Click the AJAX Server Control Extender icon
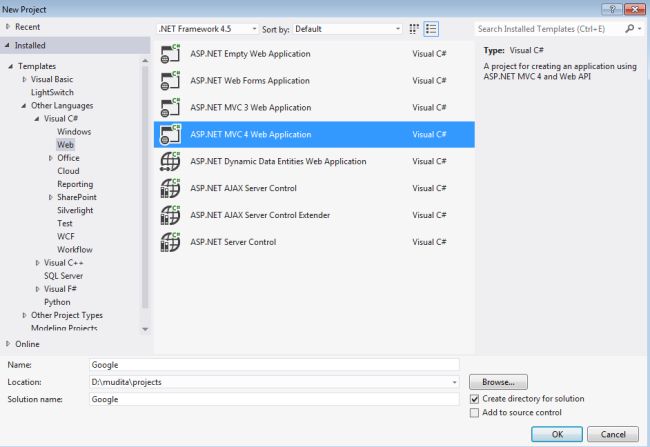This screenshot has height=447, width=650. coord(170,215)
